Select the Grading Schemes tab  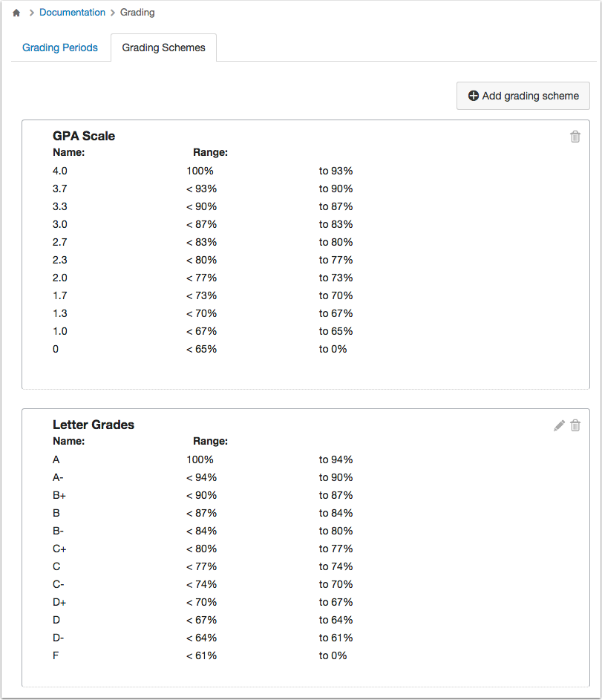coord(163,48)
